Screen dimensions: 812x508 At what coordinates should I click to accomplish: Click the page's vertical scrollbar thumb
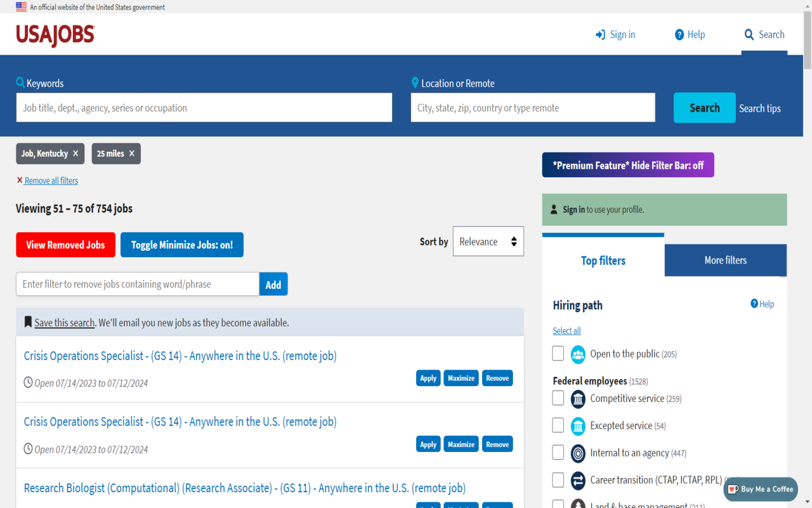click(807, 39)
